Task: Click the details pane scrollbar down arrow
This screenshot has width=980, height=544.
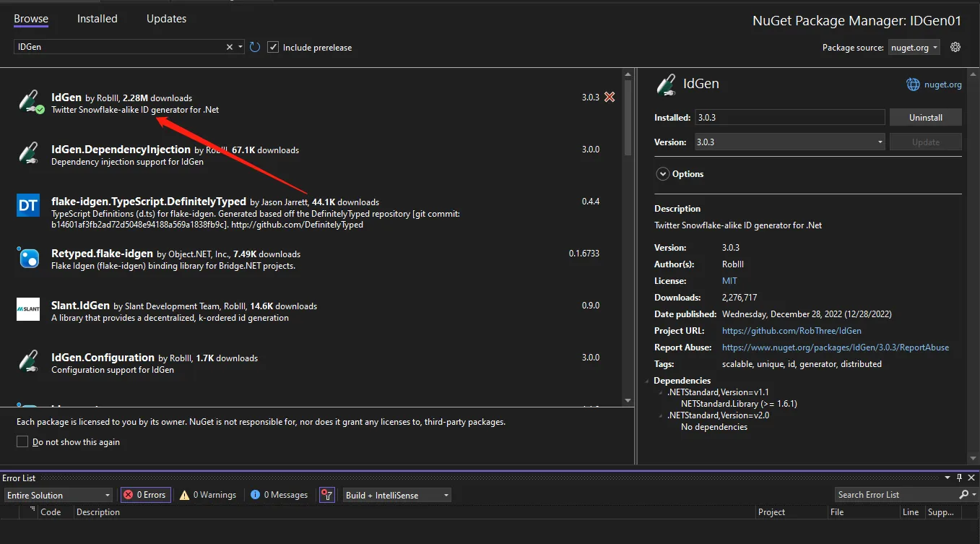Action: point(971,458)
